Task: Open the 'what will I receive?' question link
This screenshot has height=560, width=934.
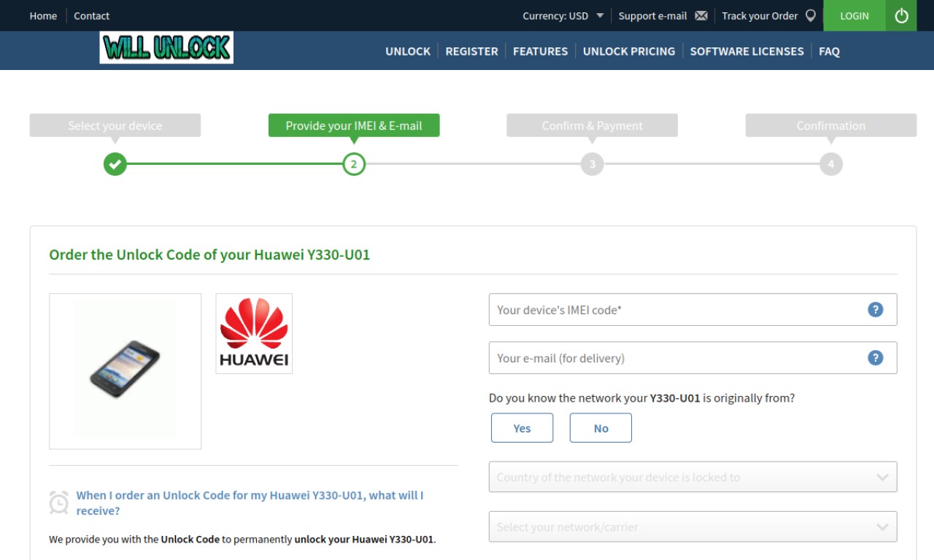Action: click(x=250, y=502)
